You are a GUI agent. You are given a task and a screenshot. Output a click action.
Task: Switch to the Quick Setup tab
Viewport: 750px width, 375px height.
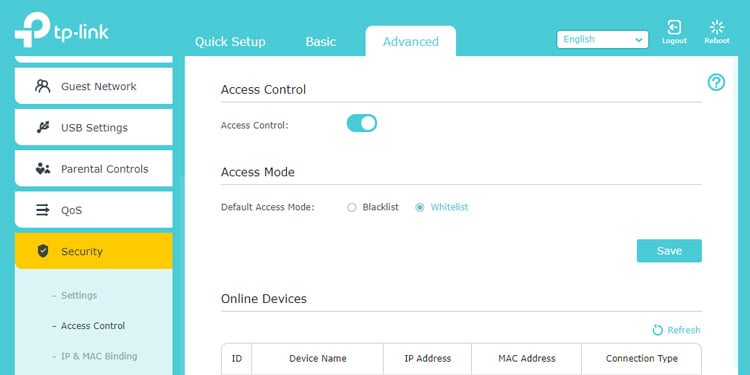[x=230, y=42]
